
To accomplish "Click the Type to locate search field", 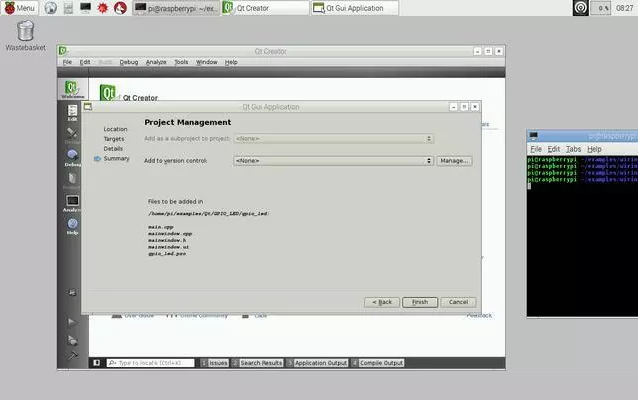I will tap(150, 363).
